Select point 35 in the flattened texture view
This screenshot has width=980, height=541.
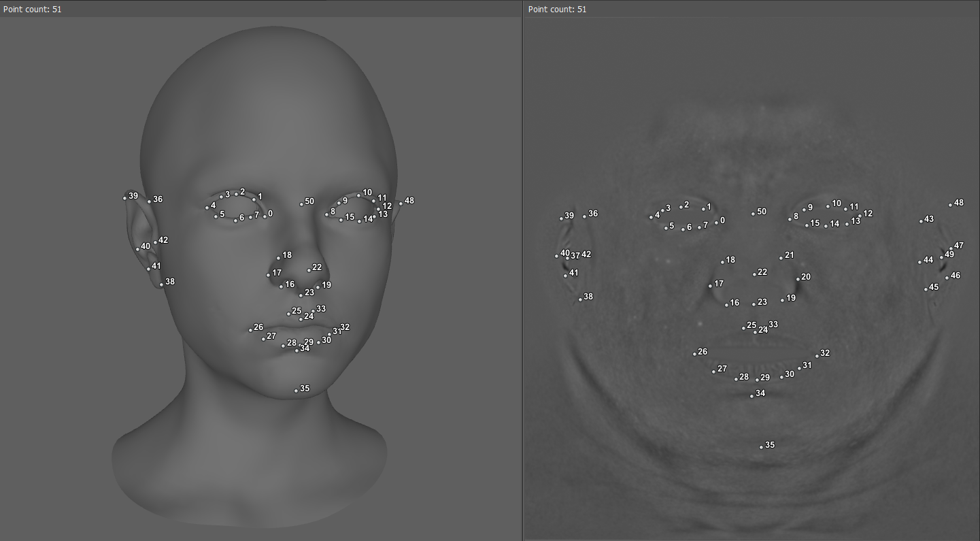(761, 447)
